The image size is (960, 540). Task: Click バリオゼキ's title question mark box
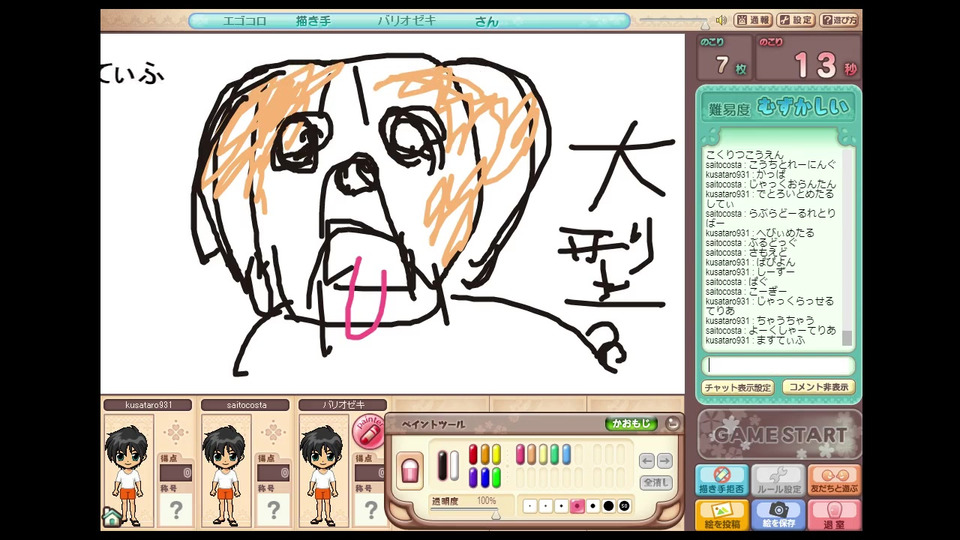pos(370,509)
